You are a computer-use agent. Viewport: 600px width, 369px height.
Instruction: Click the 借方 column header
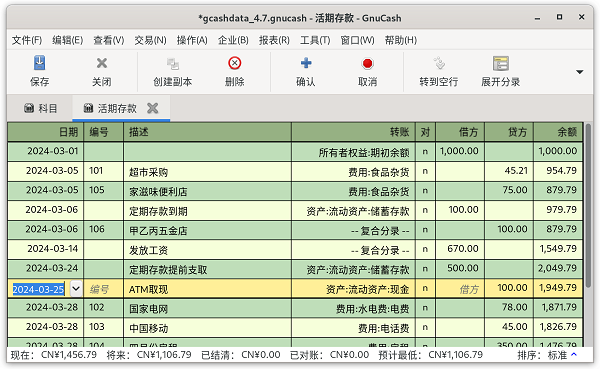[460, 132]
